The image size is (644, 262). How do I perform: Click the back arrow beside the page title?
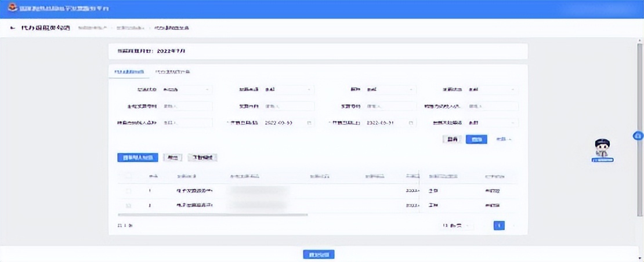click(x=13, y=28)
